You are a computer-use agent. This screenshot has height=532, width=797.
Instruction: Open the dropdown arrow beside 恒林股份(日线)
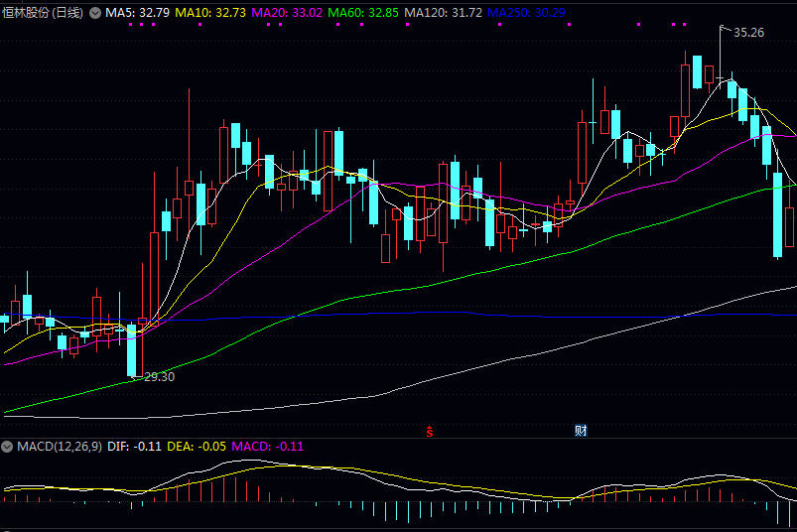pyautogui.click(x=95, y=13)
